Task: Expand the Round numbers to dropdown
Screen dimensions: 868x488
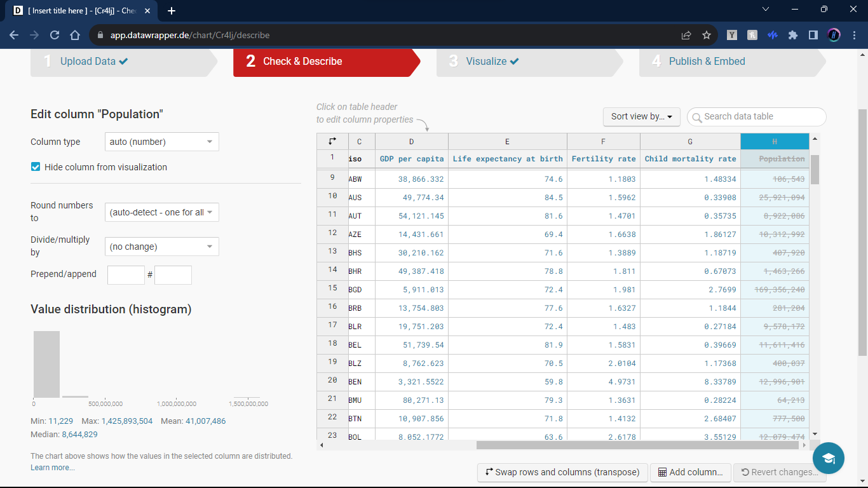Action: [x=161, y=212]
